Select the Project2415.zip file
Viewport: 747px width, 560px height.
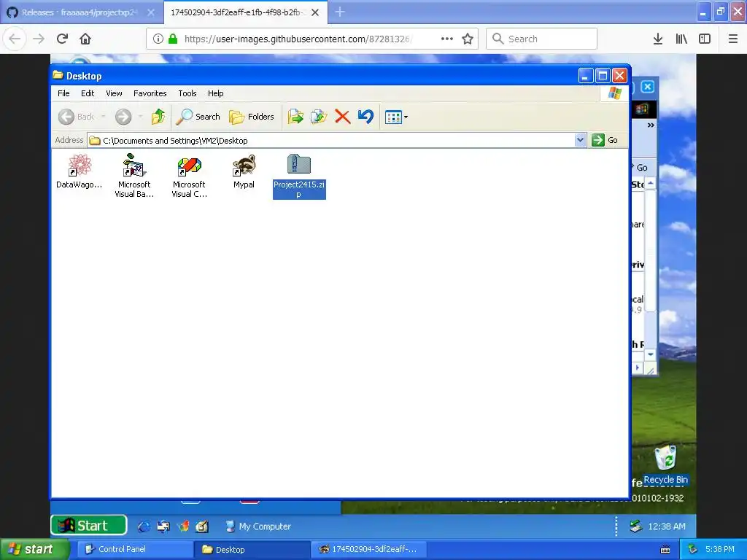pos(298,176)
